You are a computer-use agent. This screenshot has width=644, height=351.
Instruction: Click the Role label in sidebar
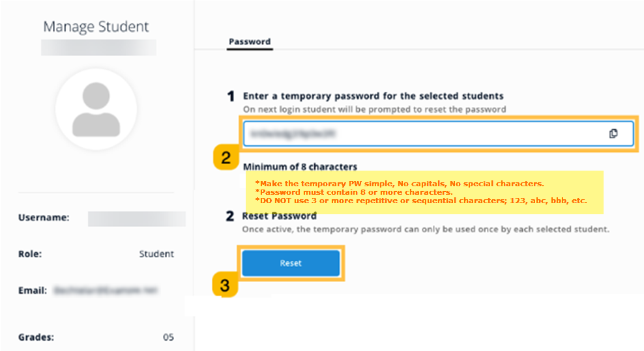pyautogui.click(x=30, y=254)
